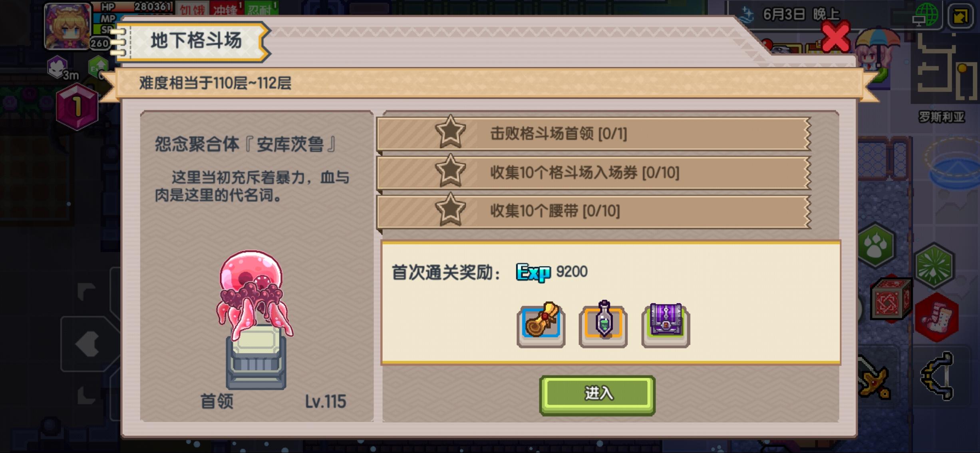Click the star beside 收集10个腰带

pyautogui.click(x=450, y=209)
